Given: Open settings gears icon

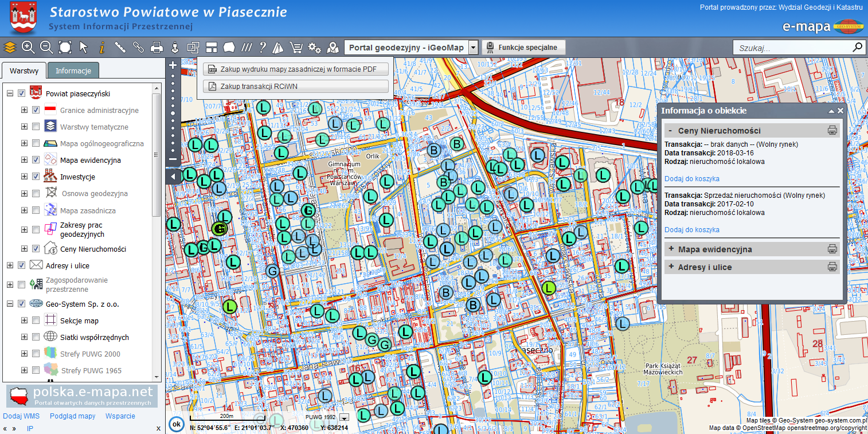Looking at the screenshot, I should (x=315, y=47).
